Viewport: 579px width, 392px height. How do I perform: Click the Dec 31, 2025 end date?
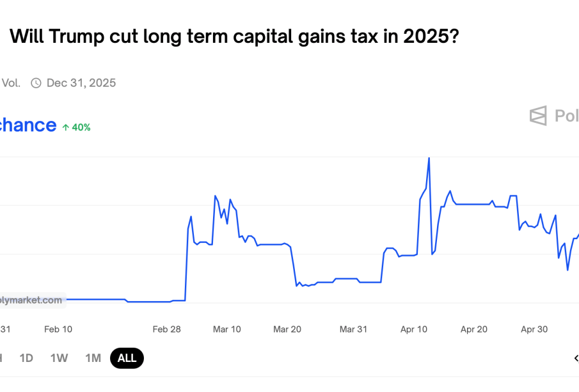81,83
